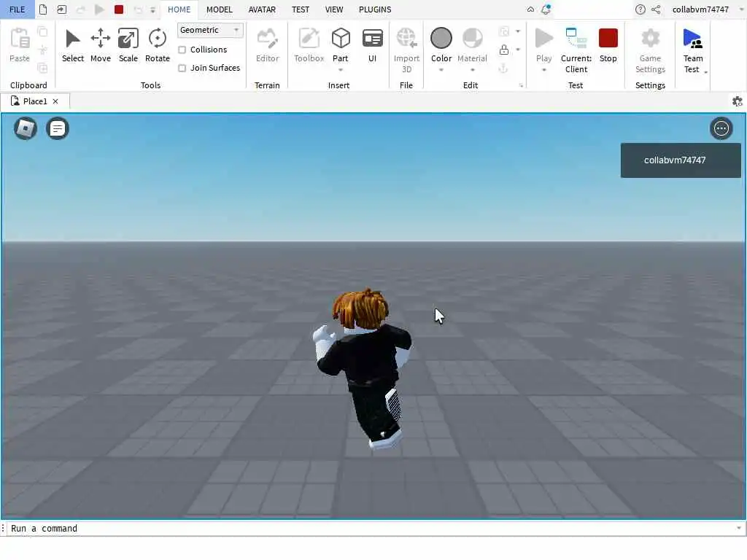Open the help question mark icon
The image size is (747, 560).
click(x=640, y=9)
